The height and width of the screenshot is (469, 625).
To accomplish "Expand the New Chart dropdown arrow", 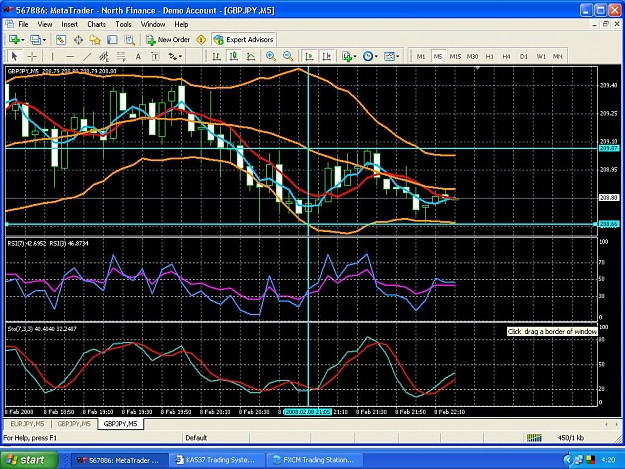I will [x=23, y=40].
